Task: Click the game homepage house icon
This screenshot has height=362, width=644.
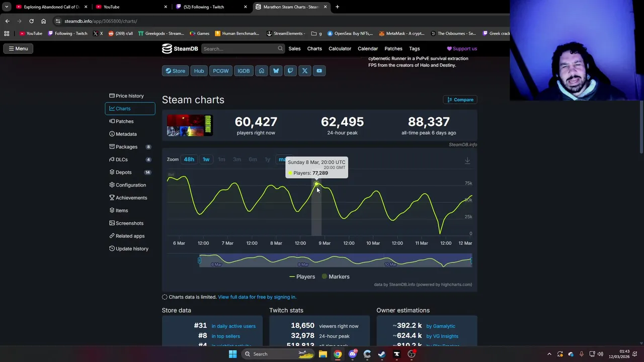Action: 262,71
